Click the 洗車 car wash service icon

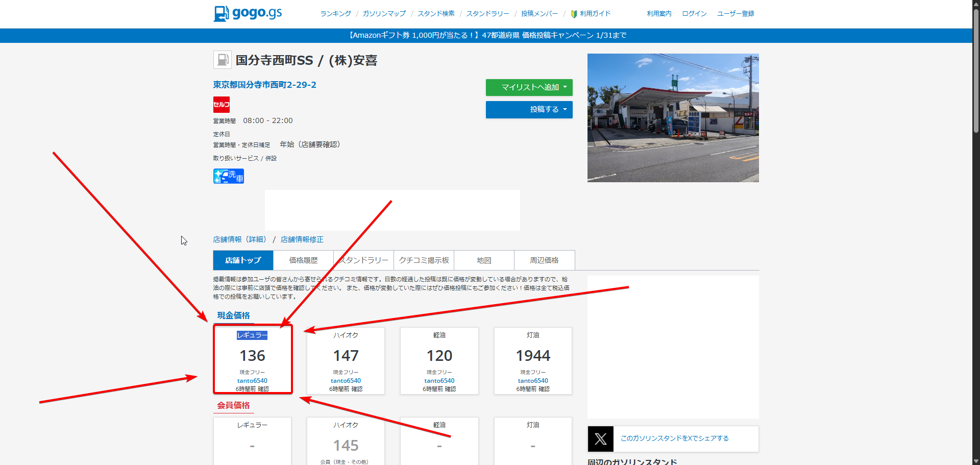point(229,176)
